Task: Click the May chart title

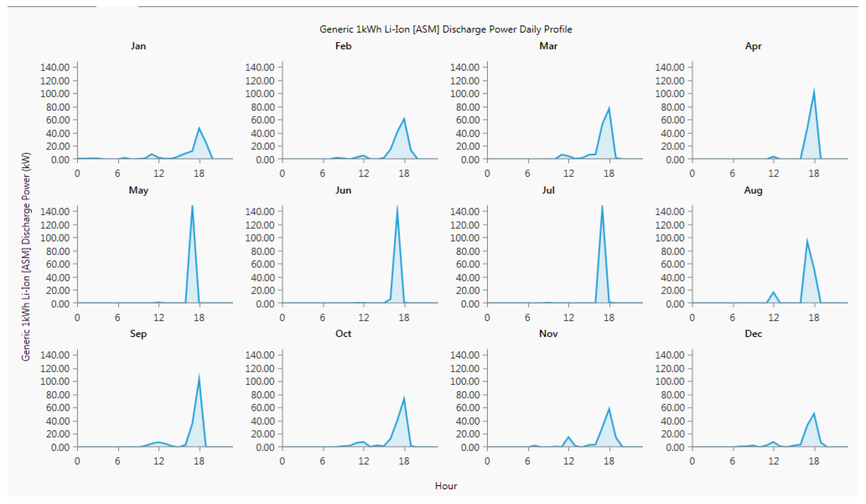Action: point(138,190)
